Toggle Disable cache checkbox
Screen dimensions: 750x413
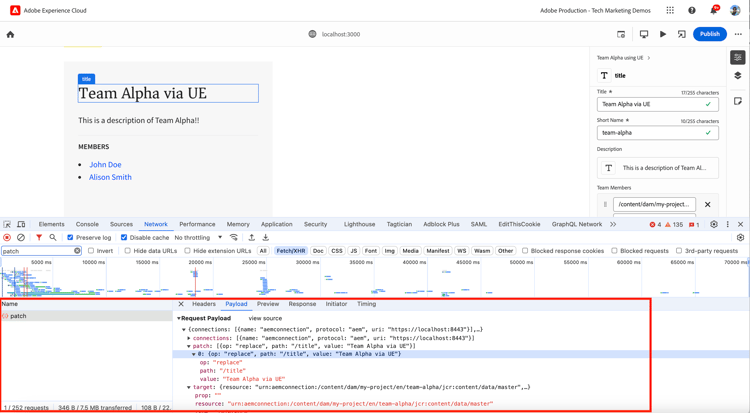click(124, 237)
